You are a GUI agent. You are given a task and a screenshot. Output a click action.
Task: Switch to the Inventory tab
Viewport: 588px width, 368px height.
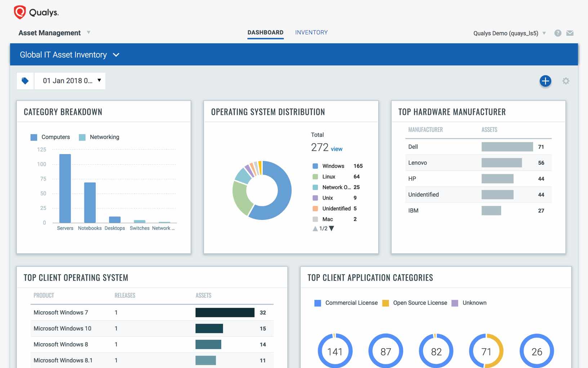311,32
